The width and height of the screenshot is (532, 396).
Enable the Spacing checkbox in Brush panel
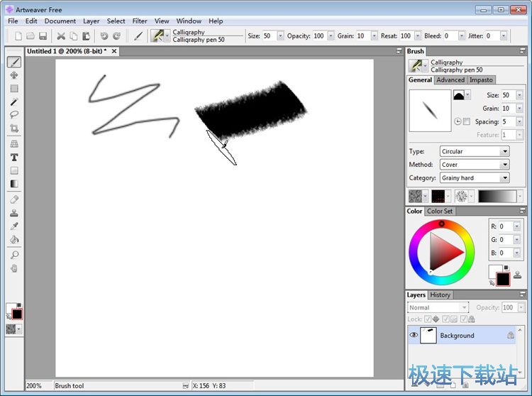[x=466, y=122]
